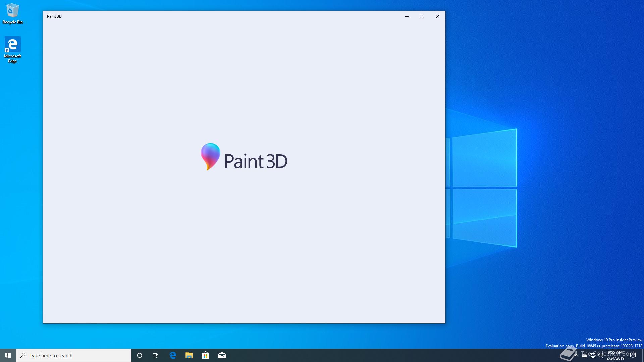The height and width of the screenshot is (362, 644).
Task: Open the Recycle Bin desktop icon
Action: 13,14
